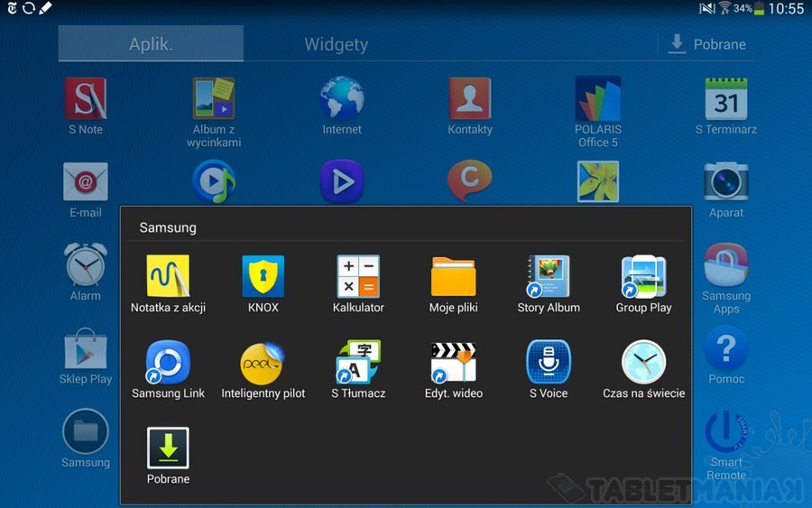
Task: Launch the orange ChatON bubble icon
Action: tap(470, 180)
